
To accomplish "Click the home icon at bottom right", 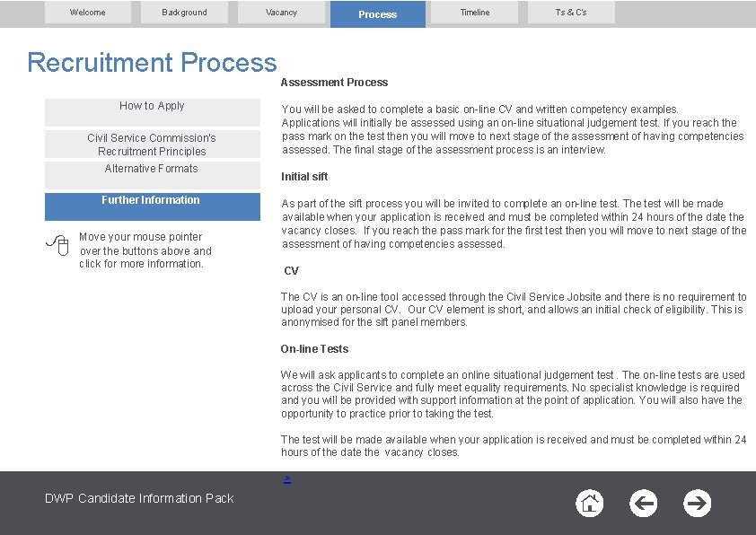I will [590, 504].
